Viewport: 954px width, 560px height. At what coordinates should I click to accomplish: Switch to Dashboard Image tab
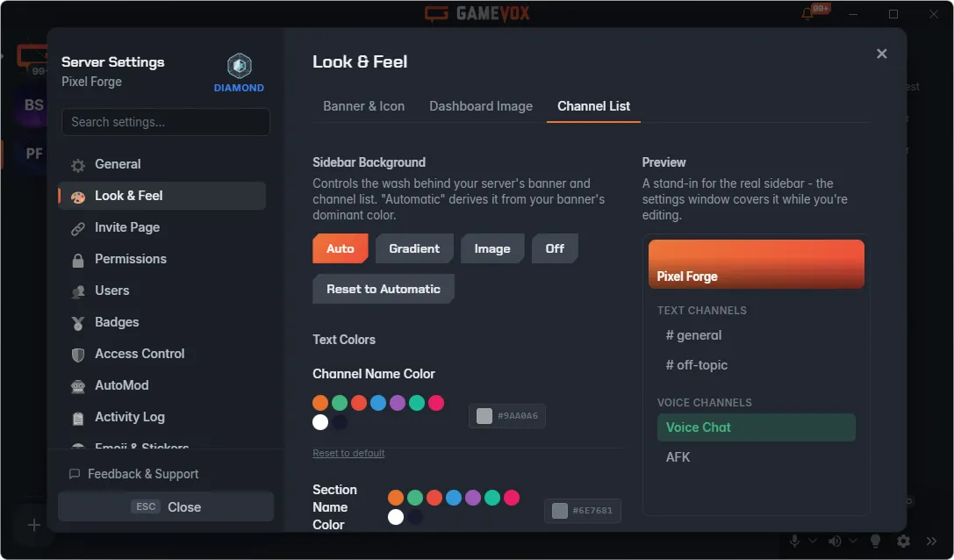tap(481, 106)
